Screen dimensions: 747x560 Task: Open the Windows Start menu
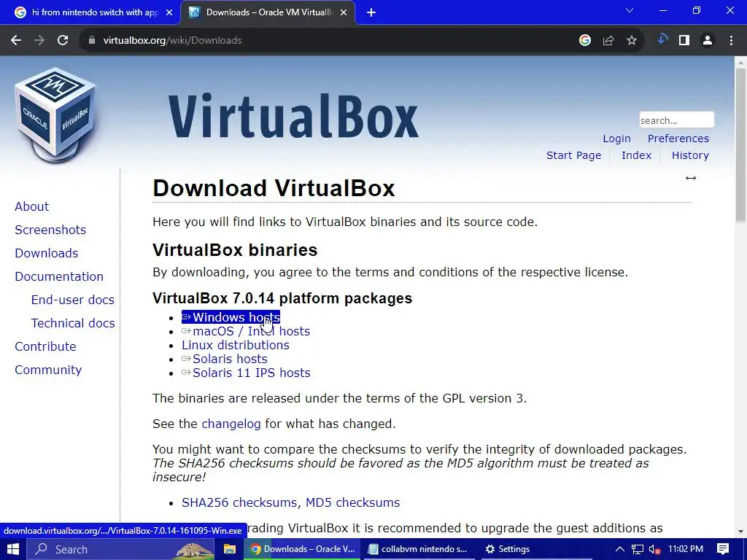12,549
